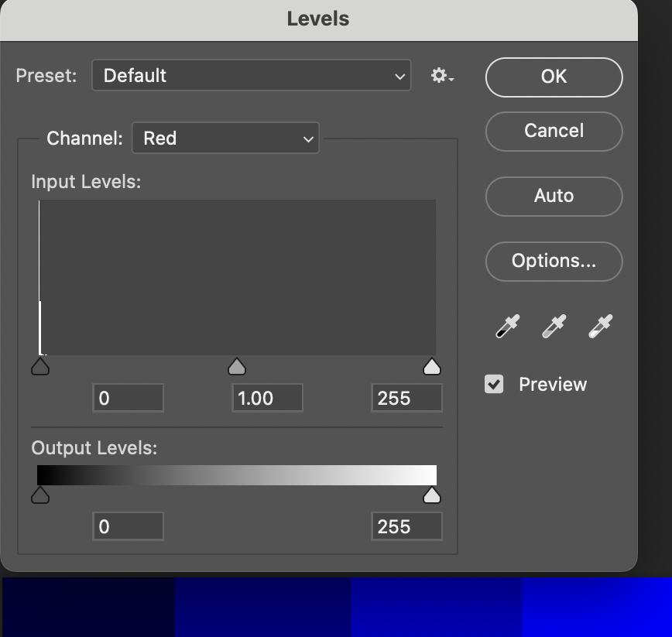
Task: Select the 1.00 gamma value field
Action: click(267, 397)
